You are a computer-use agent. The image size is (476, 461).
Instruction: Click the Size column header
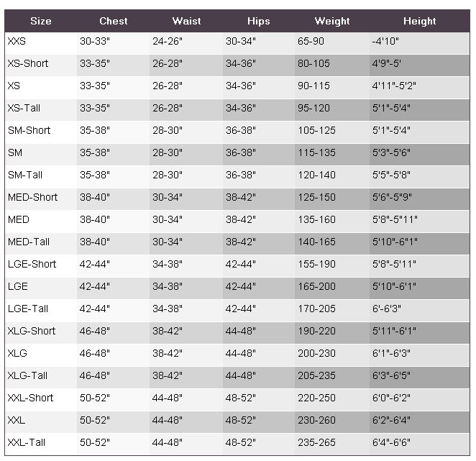pos(41,21)
